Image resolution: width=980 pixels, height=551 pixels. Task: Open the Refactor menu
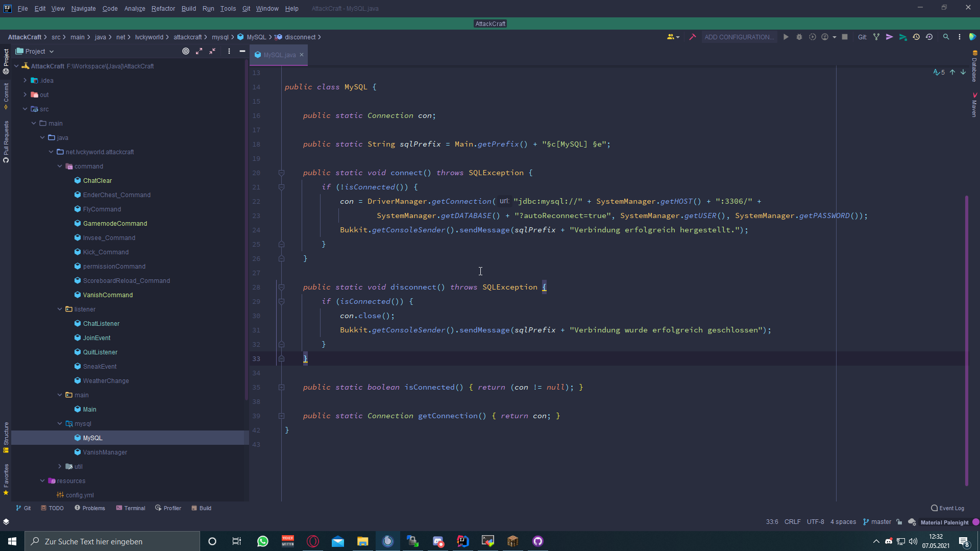point(163,8)
